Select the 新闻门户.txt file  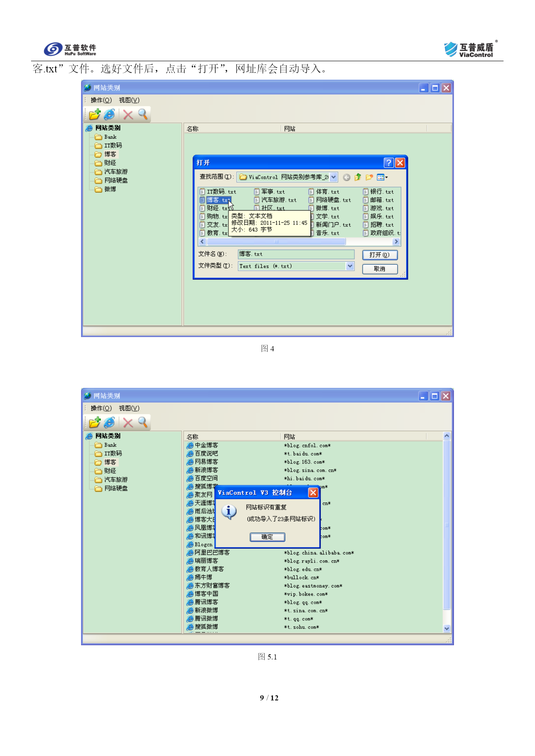click(x=330, y=225)
